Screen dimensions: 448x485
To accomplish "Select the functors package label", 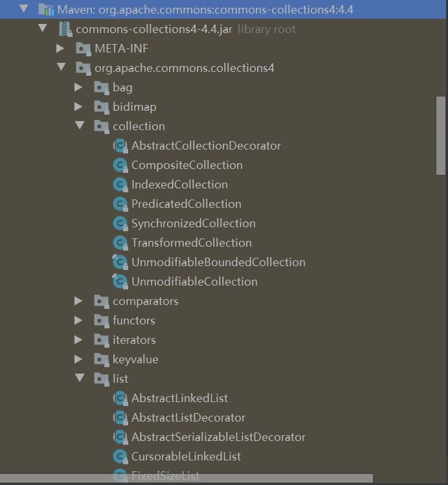I will coord(134,321).
